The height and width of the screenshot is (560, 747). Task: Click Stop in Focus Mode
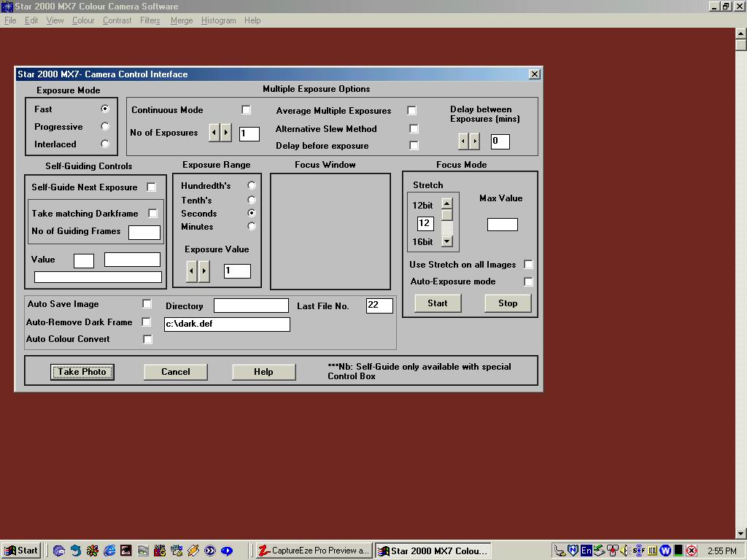(508, 303)
